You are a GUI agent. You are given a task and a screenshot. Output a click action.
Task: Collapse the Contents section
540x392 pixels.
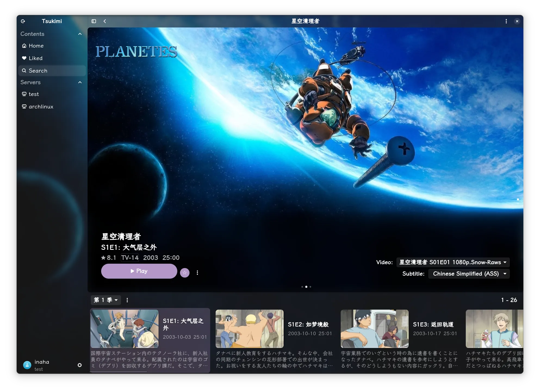click(80, 34)
